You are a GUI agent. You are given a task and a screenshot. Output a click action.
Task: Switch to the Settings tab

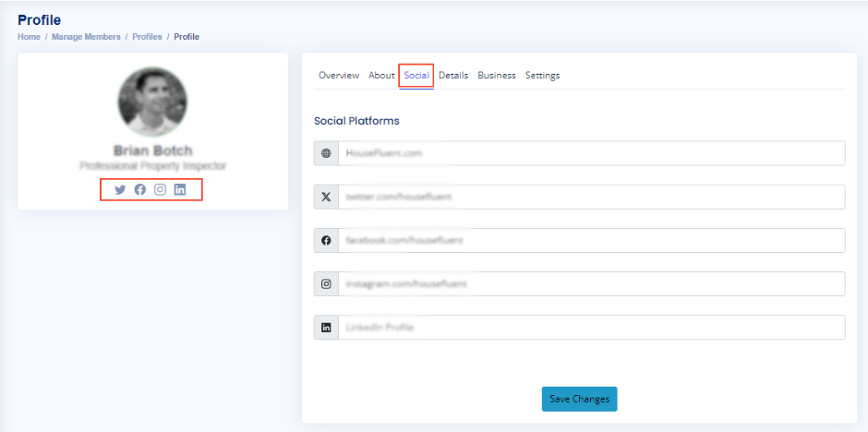pyautogui.click(x=543, y=76)
